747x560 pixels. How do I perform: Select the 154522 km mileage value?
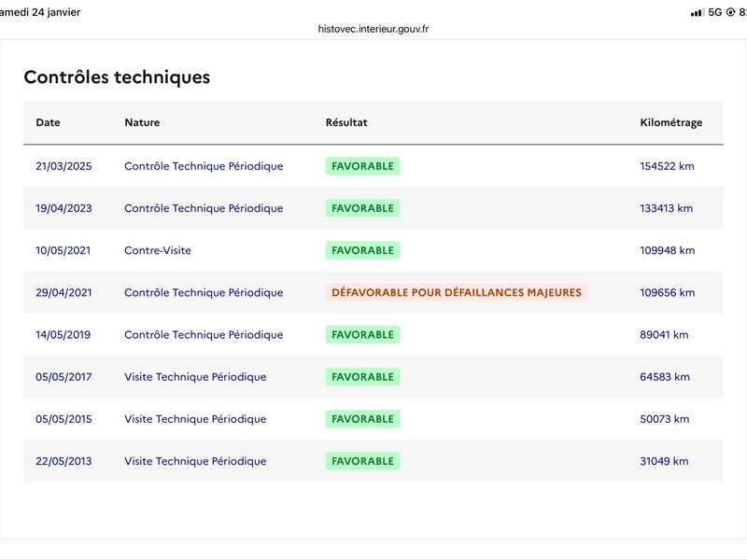pyautogui.click(x=667, y=166)
